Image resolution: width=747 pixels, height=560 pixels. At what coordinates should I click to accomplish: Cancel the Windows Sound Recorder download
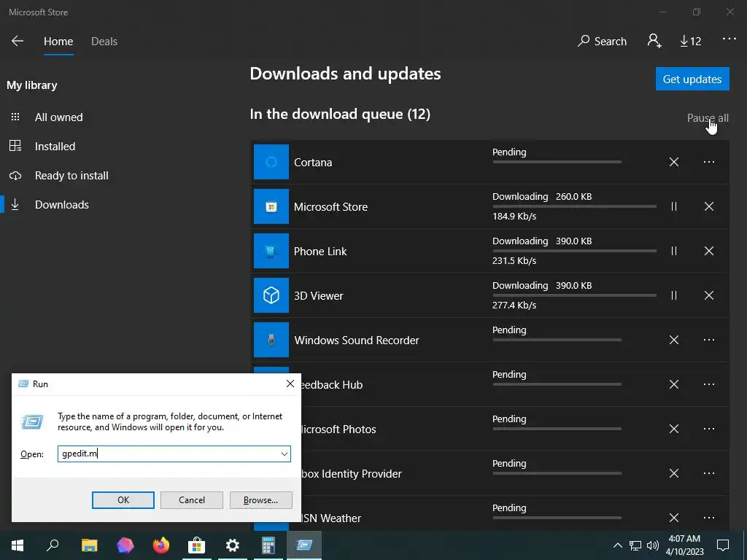click(673, 340)
